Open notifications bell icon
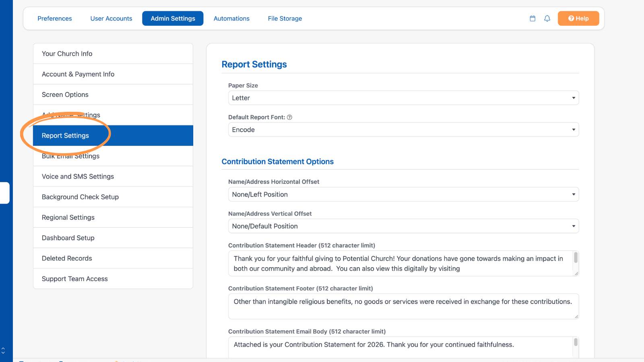The width and height of the screenshot is (644, 362). click(547, 19)
